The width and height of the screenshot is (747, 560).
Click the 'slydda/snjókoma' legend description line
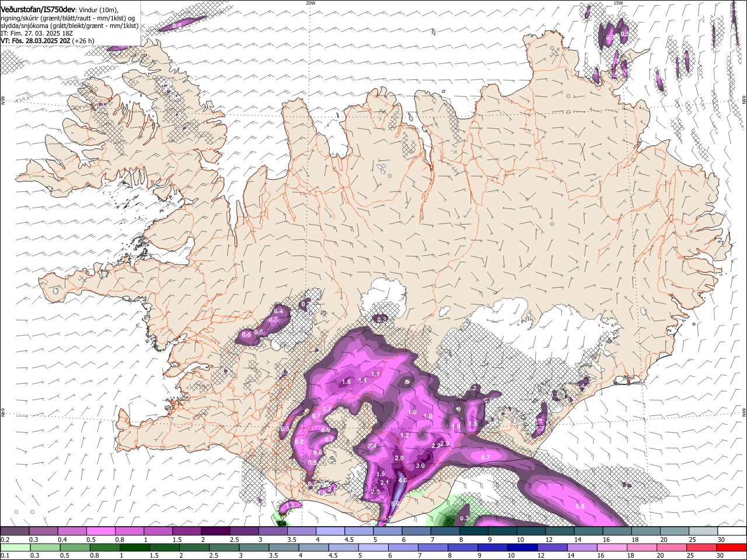pos(70,26)
